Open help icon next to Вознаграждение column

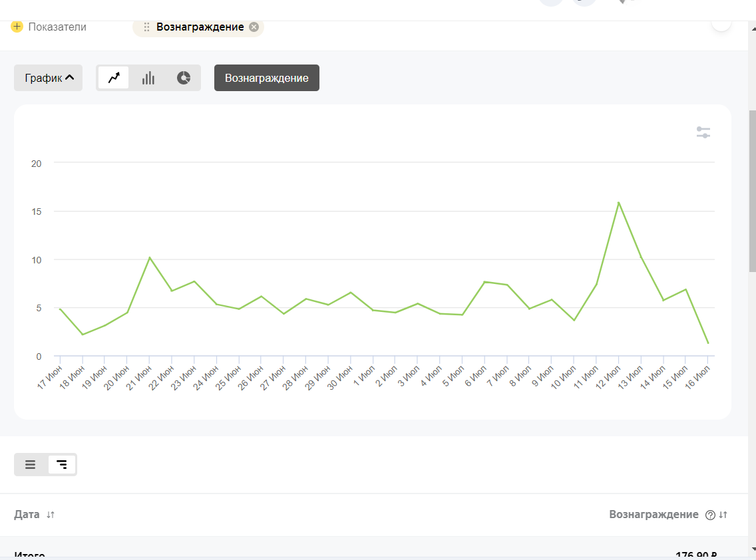pos(709,515)
